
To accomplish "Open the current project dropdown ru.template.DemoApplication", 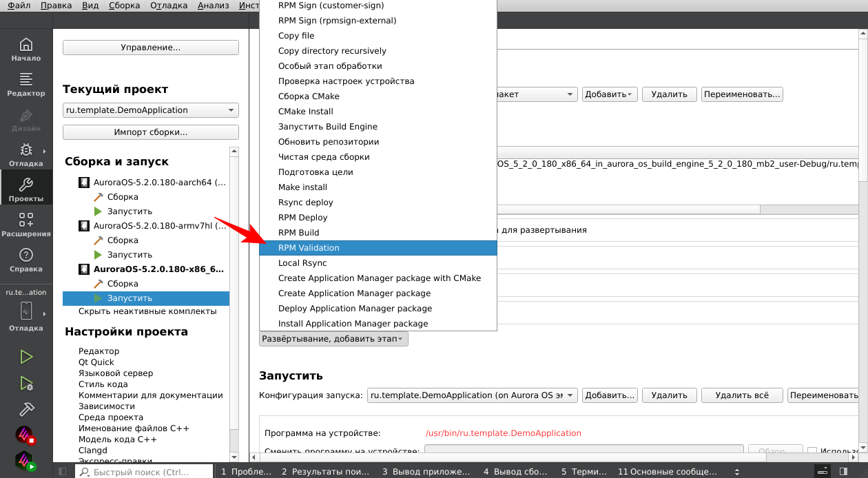I will click(150, 110).
